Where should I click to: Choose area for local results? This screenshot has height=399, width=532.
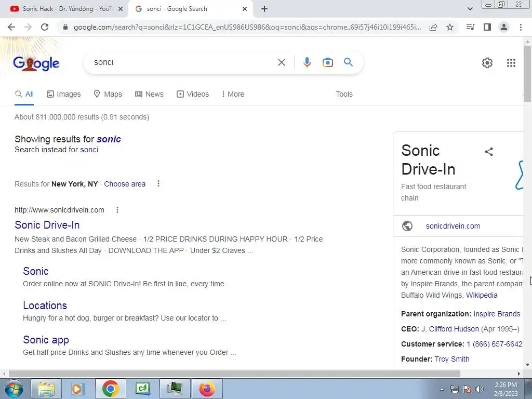(x=125, y=184)
